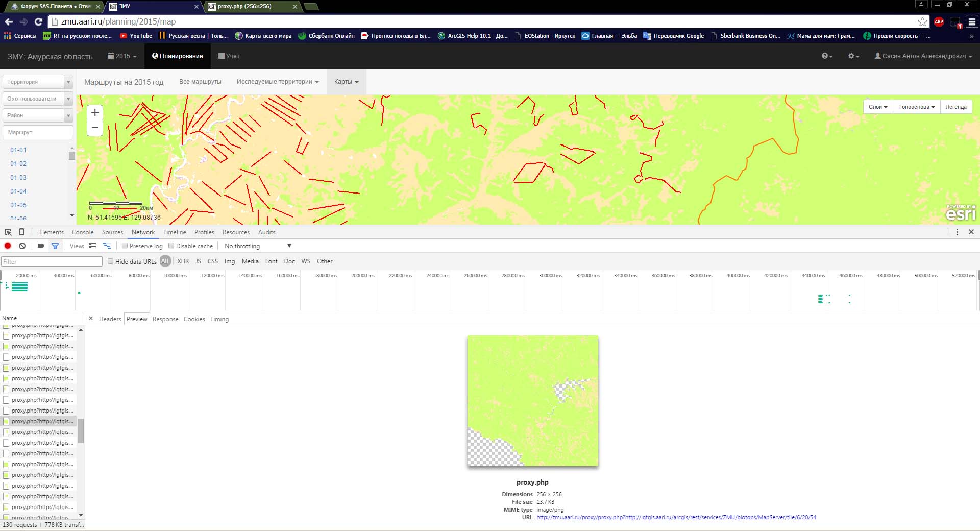This screenshot has width=980, height=531.
Task: Check the Disable cache checkbox
Action: pos(171,246)
